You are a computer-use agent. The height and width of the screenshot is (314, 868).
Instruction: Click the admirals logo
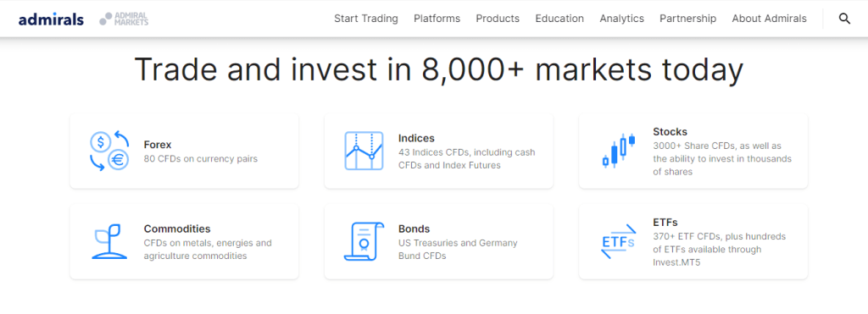coord(51,19)
